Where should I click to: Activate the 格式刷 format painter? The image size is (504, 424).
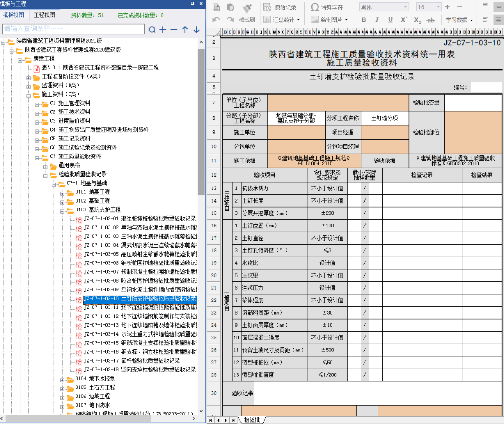247,12
